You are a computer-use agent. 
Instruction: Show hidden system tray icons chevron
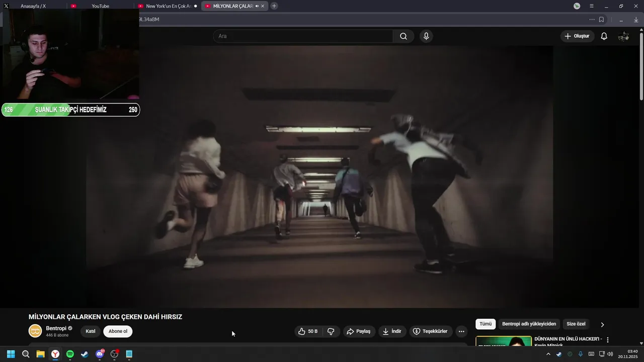548,354
